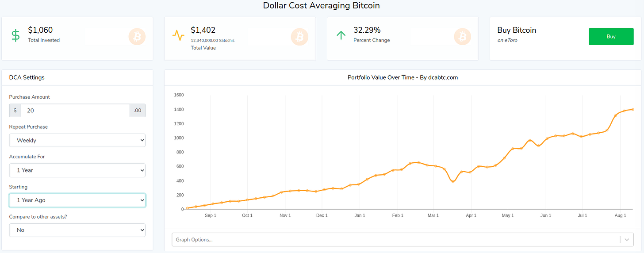Viewport: 644px width, 253px height.
Task: Click the Buy Bitcoin on eToro text
Action: pyautogui.click(x=517, y=34)
